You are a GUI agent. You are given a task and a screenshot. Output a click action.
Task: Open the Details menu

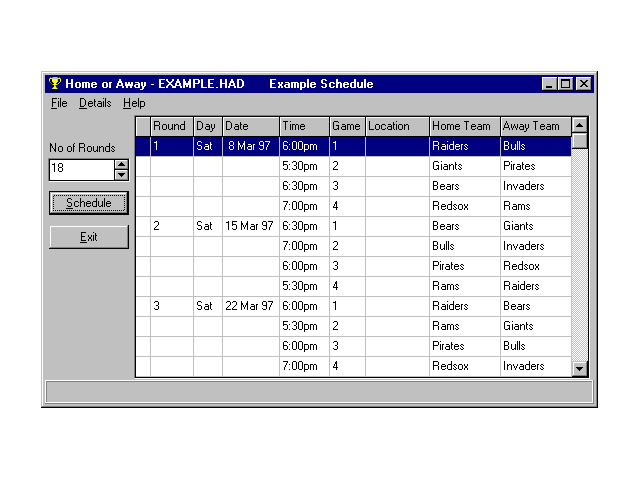point(95,103)
